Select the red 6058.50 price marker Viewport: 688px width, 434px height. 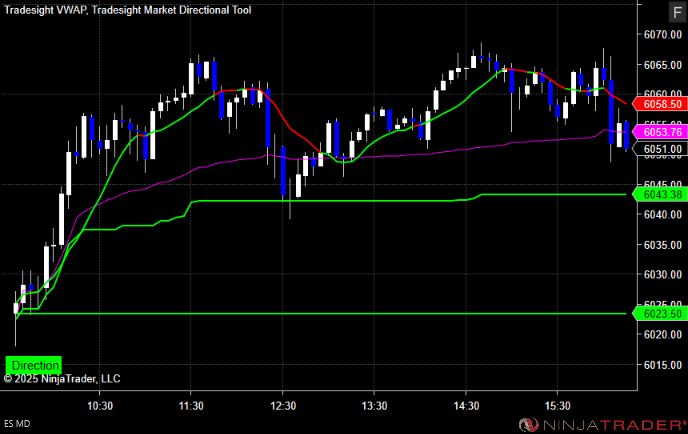pos(660,104)
